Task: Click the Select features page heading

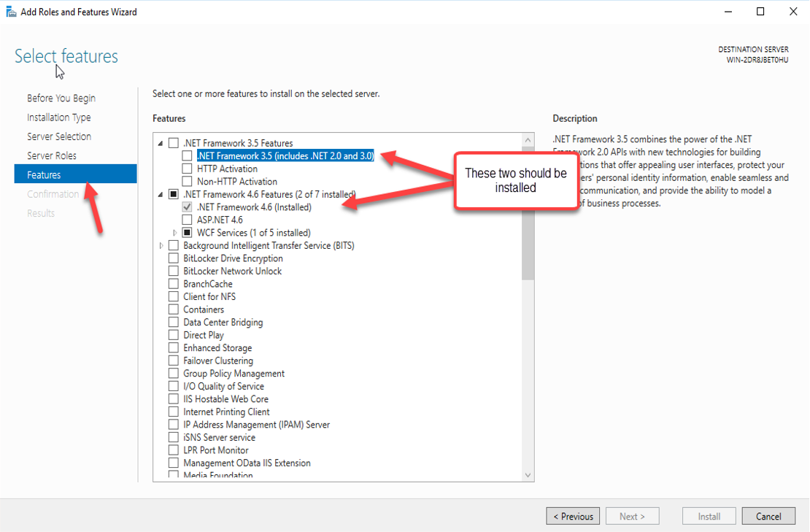Action: click(66, 55)
